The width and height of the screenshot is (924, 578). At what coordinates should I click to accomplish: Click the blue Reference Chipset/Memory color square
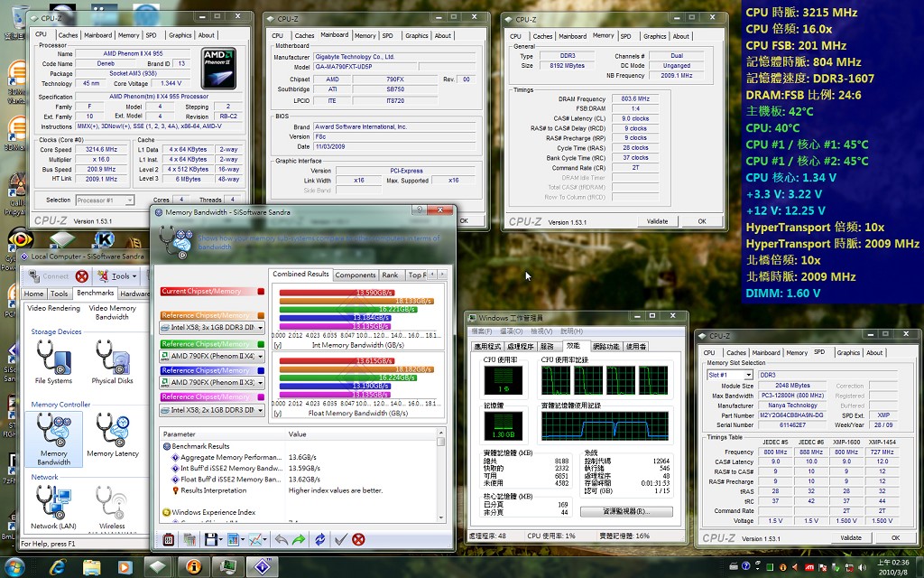pyautogui.click(x=261, y=370)
